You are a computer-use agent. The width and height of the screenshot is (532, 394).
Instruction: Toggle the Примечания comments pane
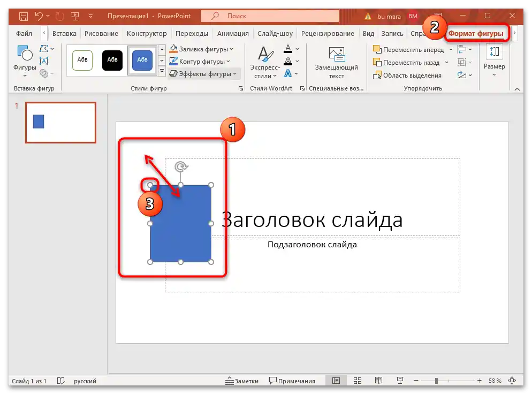(x=292, y=381)
